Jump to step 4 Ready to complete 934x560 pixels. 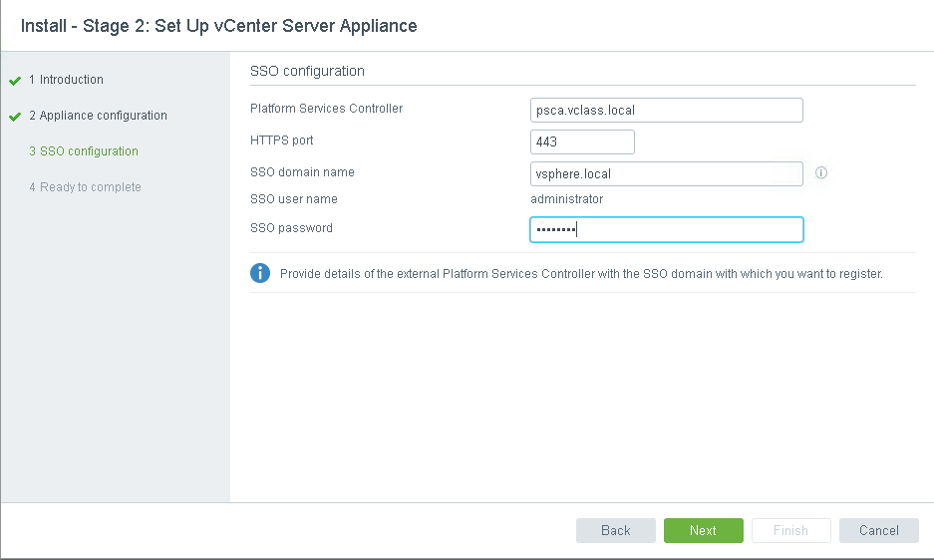click(85, 187)
